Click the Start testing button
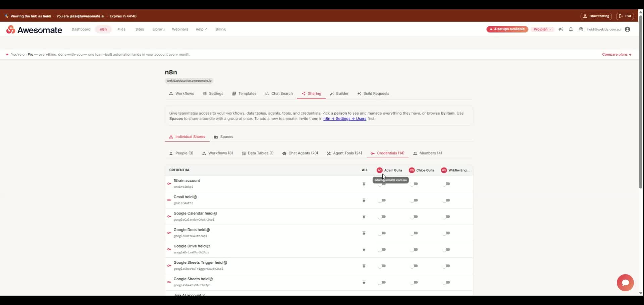 point(596,16)
